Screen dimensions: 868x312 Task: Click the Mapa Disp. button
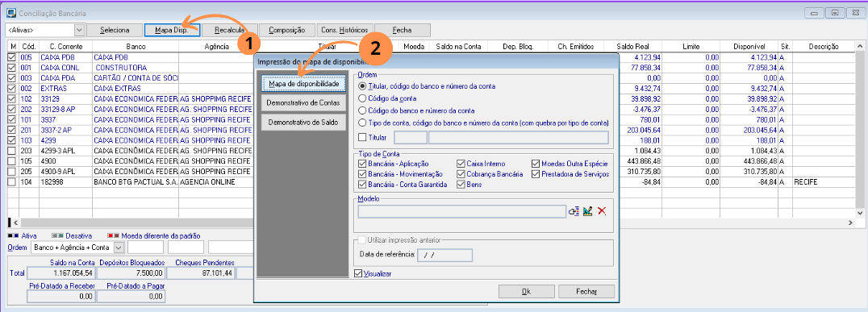[172, 30]
